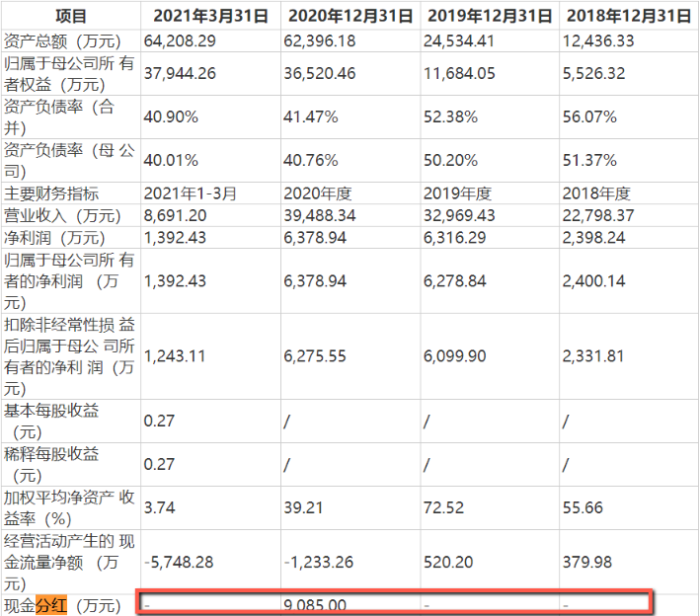This screenshot has width=700, height=616.
Task: Select attributable profit 2,400.14
Action: point(593,281)
